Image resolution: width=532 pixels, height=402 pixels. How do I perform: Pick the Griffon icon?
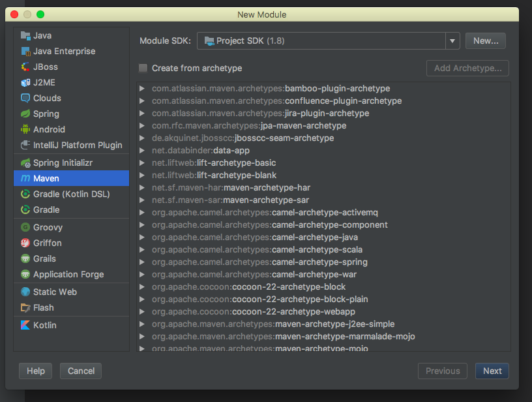25,243
